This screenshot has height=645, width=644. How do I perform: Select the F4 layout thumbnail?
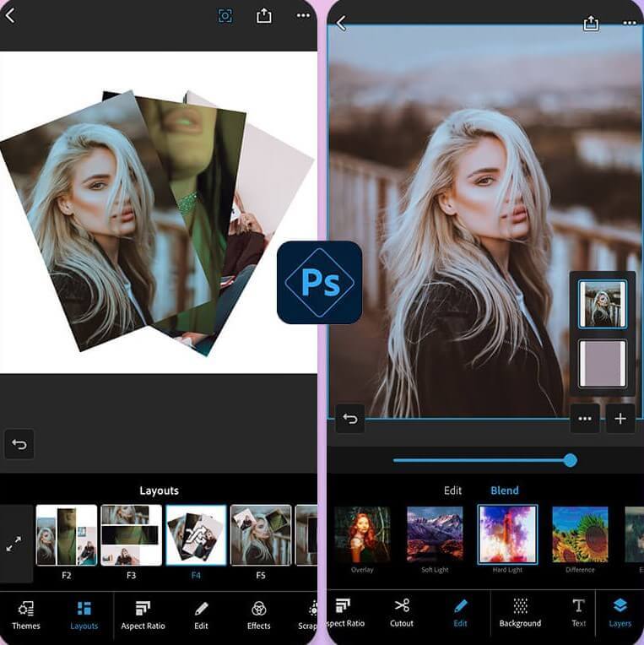pyautogui.click(x=196, y=535)
